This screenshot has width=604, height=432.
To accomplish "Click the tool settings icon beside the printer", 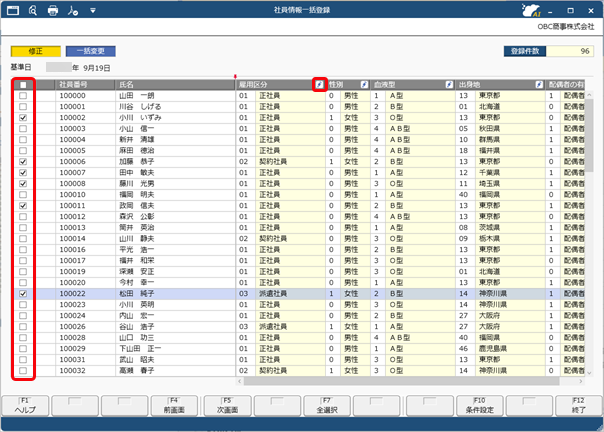I will click(x=73, y=10).
